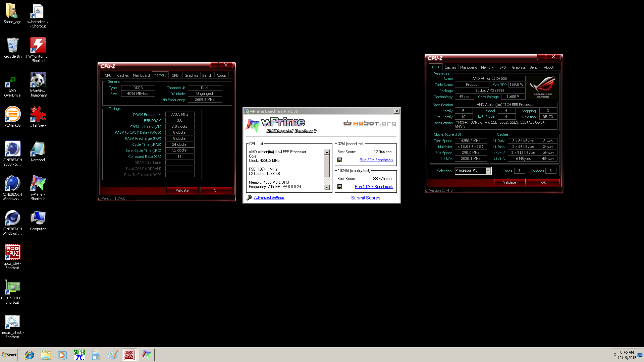Click Run 1024M Benchmark link
The width and height of the screenshot is (644, 362).
pyautogui.click(x=374, y=187)
